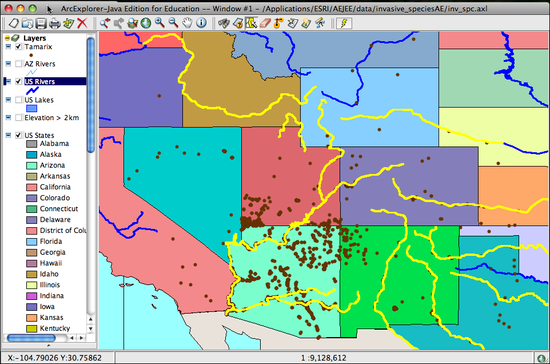Select the Identify info tool
The height and width of the screenshot is (364, 550).
201,23
